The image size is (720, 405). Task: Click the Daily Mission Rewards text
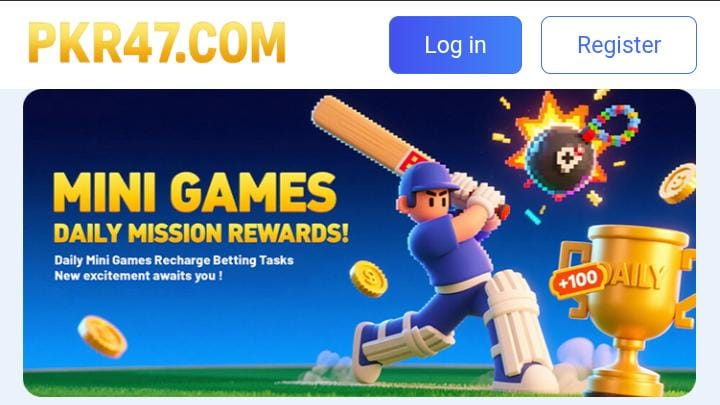(201, 233)
